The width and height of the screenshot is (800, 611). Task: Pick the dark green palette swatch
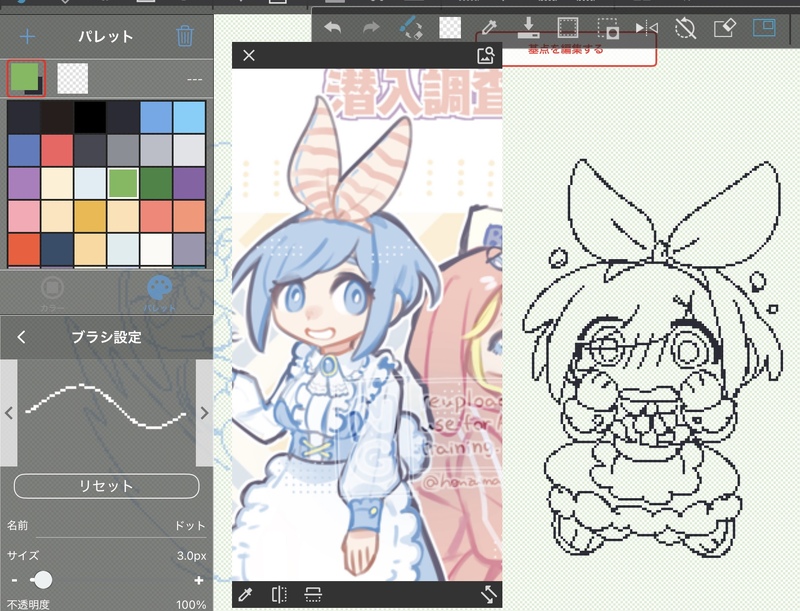pyautogui.click(x=156, y=183)
